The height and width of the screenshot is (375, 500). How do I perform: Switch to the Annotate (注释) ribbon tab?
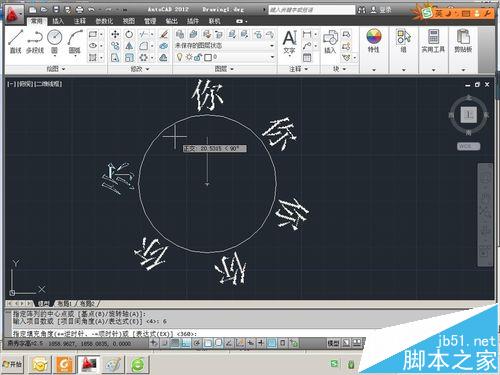click(80, 21)
